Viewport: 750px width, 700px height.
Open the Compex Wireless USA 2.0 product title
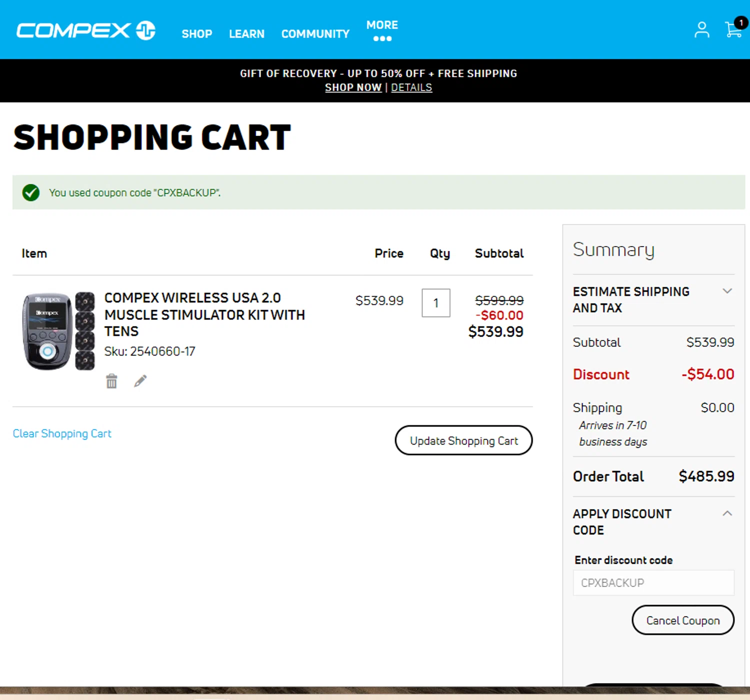tap(204, 314)
